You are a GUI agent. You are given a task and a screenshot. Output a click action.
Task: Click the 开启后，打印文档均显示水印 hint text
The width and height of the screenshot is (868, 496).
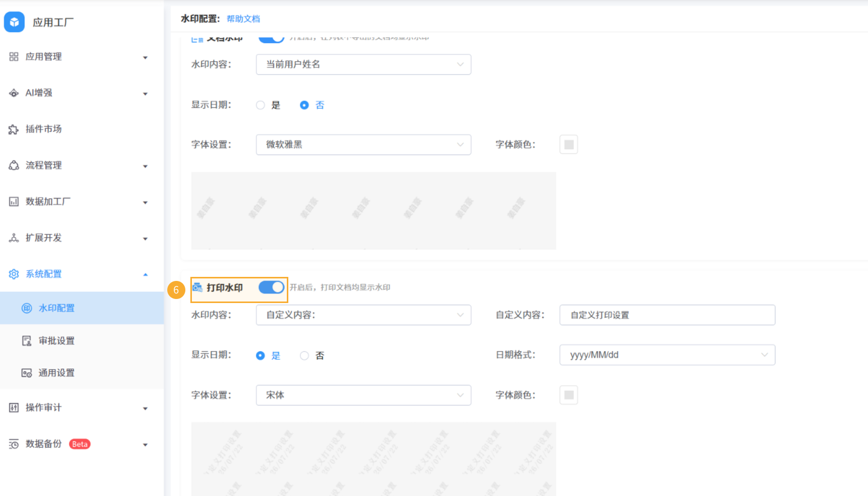[x=340, y=287]
